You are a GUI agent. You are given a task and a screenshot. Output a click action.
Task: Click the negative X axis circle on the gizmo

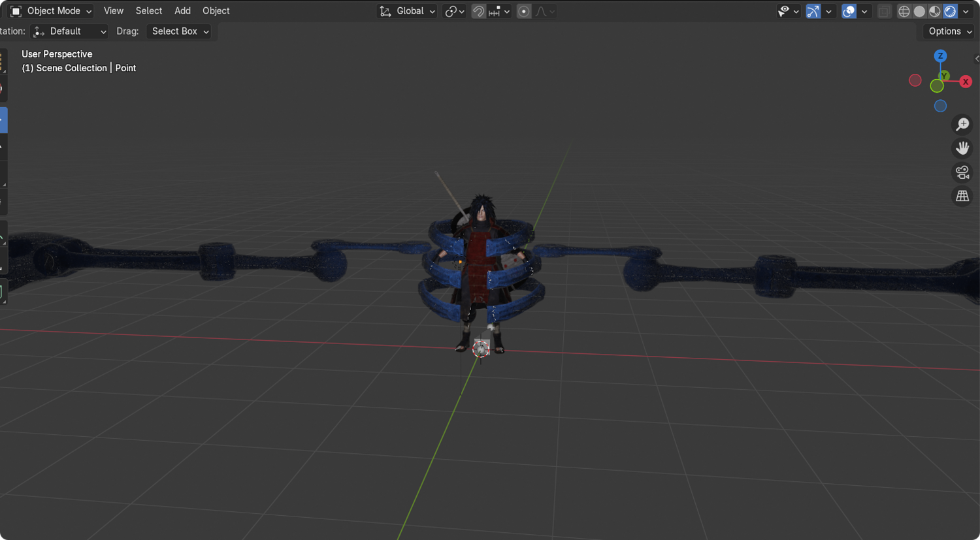click(x=915, y=80)
